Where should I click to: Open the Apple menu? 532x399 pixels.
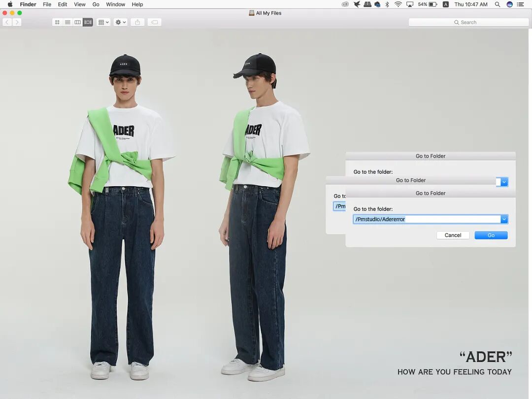coord(10,4)
